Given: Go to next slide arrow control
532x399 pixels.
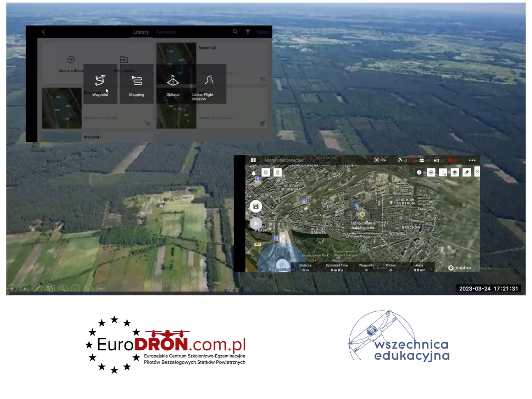Looking at the screenshot, I should 24,289.
